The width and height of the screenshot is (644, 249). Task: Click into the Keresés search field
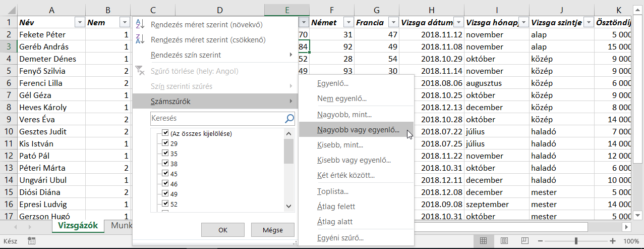pos(217,119)
